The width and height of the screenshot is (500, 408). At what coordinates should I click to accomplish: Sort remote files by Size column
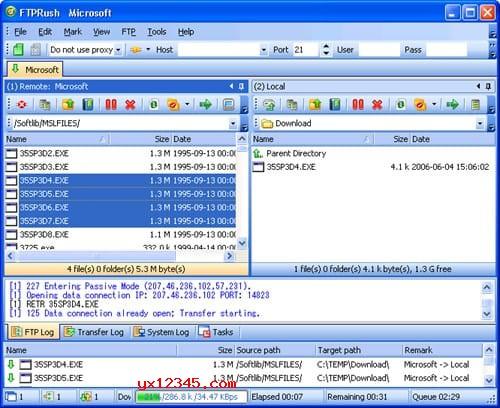coord(140,139)
